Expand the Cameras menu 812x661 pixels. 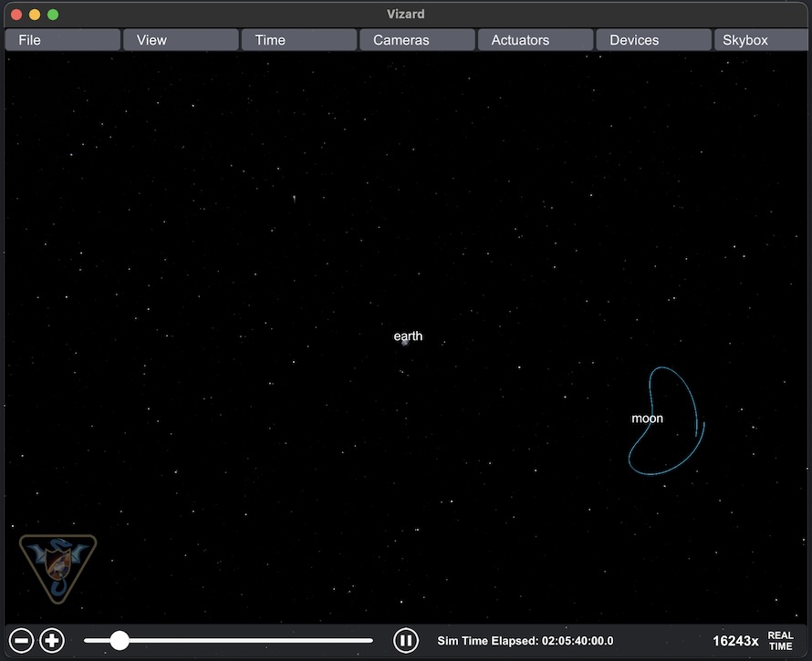pyautogui.click(x=417, y=40)
